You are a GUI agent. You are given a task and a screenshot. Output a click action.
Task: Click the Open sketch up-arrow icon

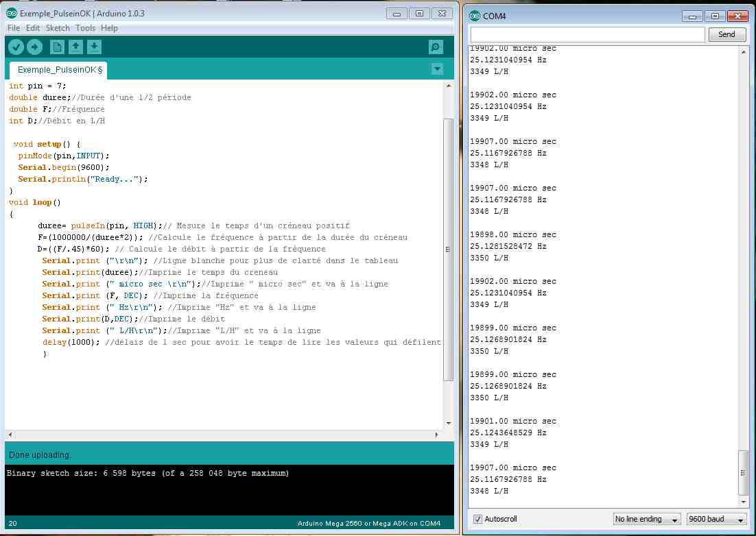(x=75, y=47)
